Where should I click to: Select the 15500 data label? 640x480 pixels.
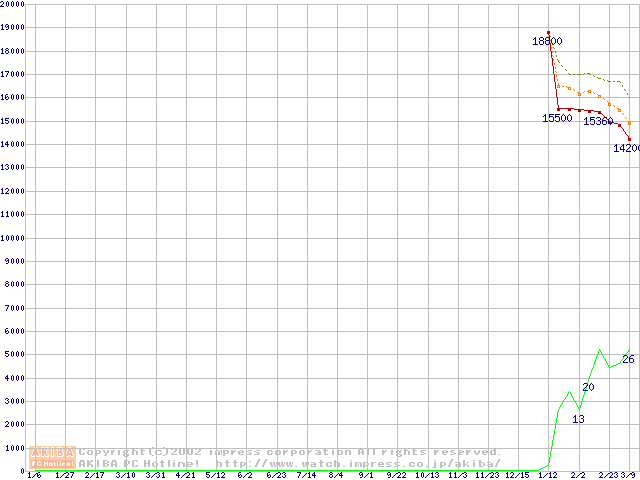pyautogui.click(x=557, y=118)
